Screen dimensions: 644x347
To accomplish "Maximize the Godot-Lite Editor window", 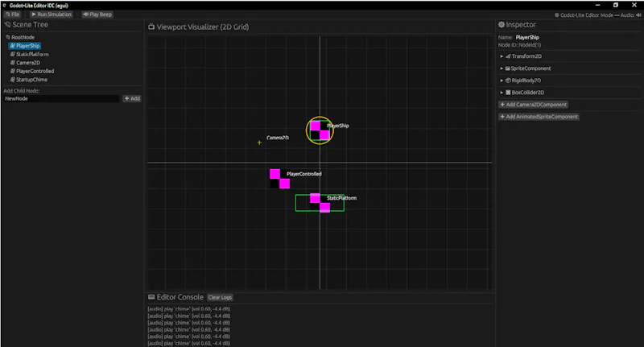I will point(616,5).
